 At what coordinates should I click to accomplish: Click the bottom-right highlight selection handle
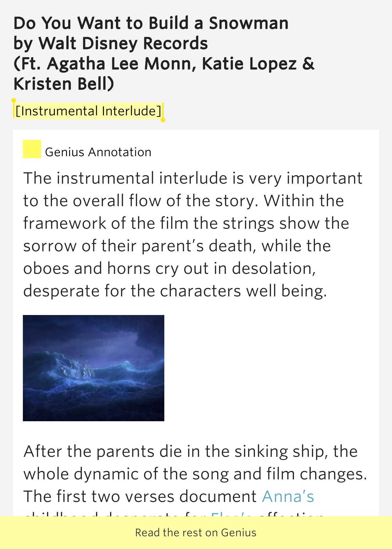[163, 120]
